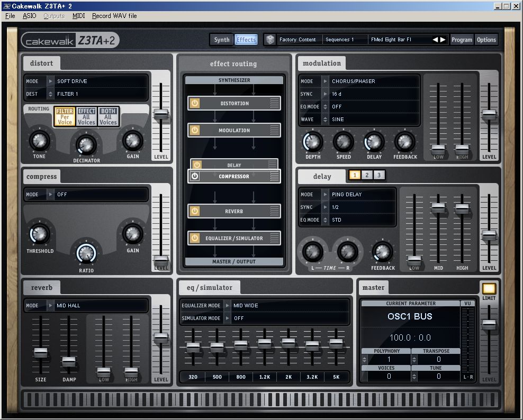Toggle Delay power in effect routing
523x420 pixels.
197,165
